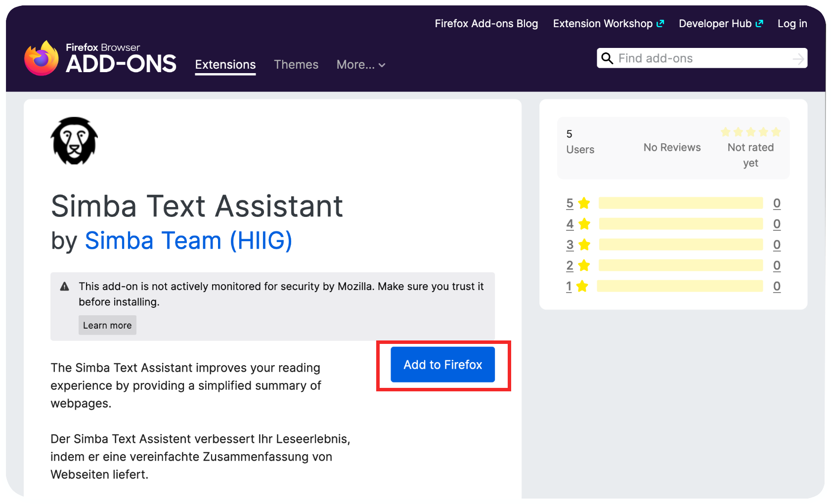Image resolution: width=832 pixels, height=504 pixels.
Task: Click the 2 rating number link
Action: (x=570, y=265)
